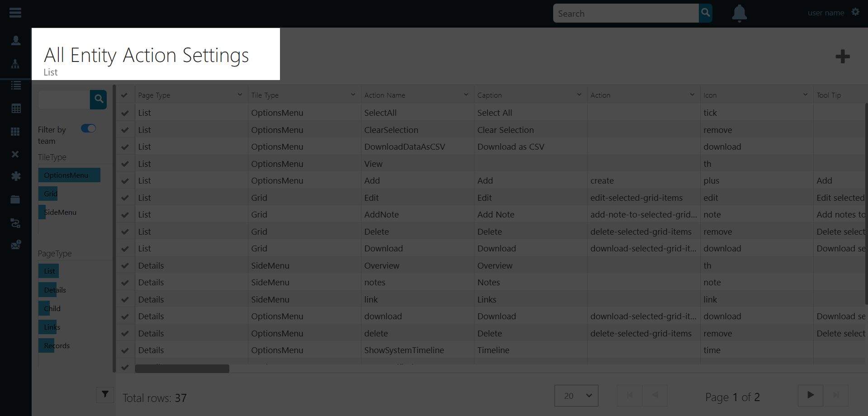This screenshot has height=416, width=868.
Task: Click the asterisk icon in the sidebar
Action: click(15, 176)
